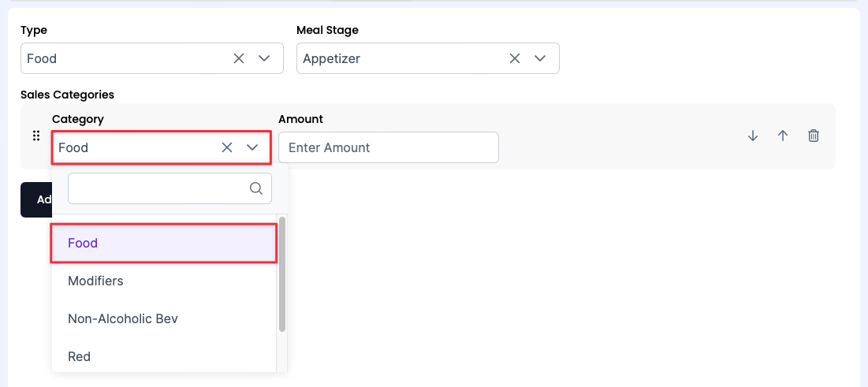Screen dimensions: 868x387
Task: Focus the Enter Amount field
Action: point(388,147)
